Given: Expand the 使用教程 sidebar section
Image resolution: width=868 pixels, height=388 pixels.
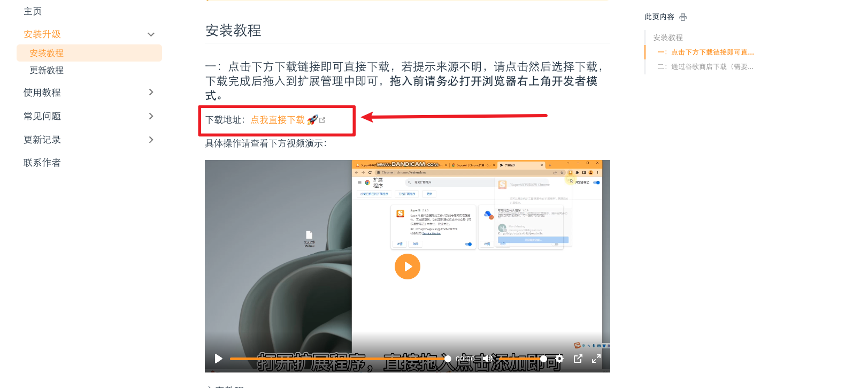Looking at the screenshot, I should pyautogui.click(x=151, y=93).
